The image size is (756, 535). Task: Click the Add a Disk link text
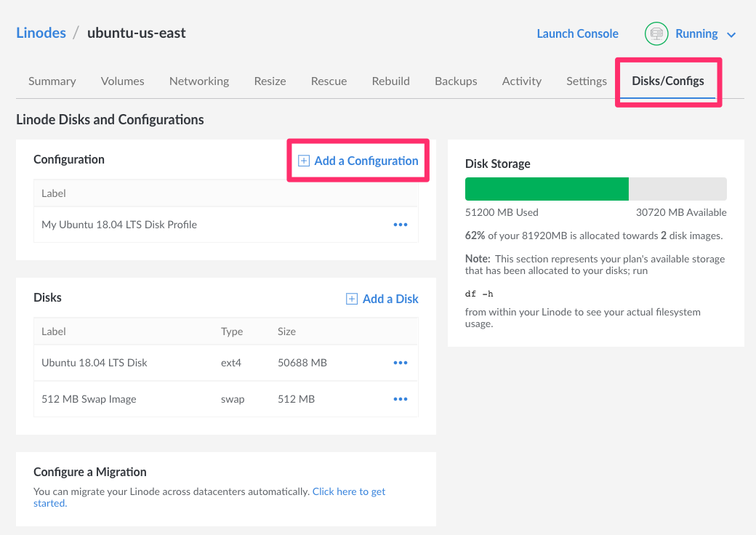[x=390, y=299]
